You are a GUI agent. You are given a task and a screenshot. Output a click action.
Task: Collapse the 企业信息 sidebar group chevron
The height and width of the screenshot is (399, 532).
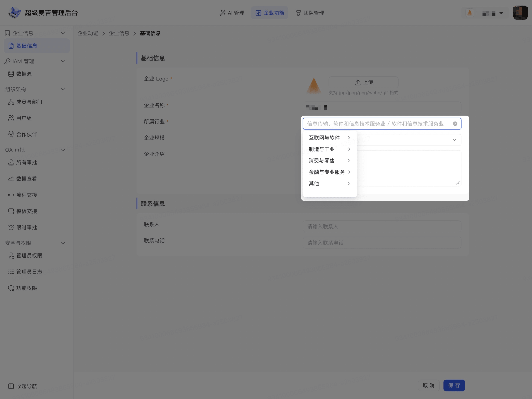point(63,33)
